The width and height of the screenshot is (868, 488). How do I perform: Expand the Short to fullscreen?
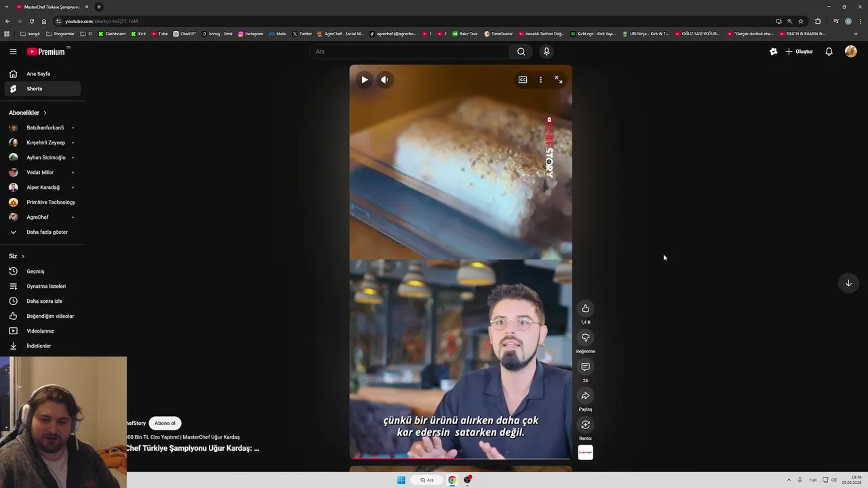[559, 80]
